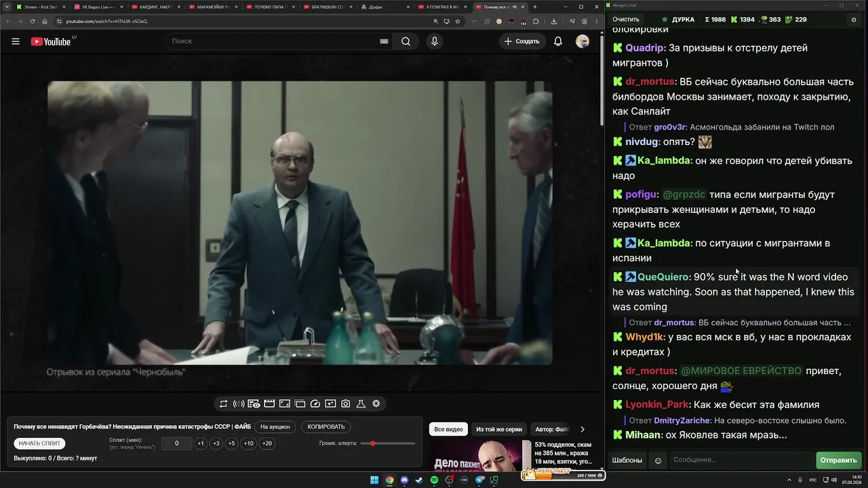The height and width of the screenshot is (488, 868).
Task: Add +20 minutes to split
Action: pyautogui.click(x=267, y=443)
